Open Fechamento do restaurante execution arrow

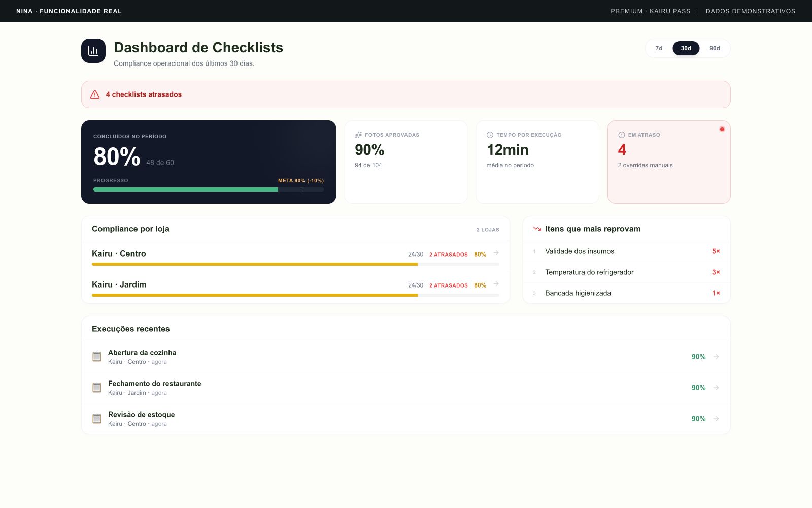[716, 388]
